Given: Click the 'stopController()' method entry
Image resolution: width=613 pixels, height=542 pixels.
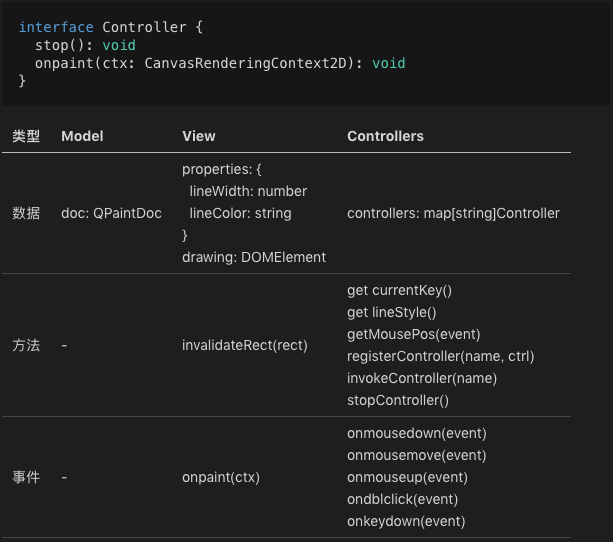Looking at the screenshot, I should click(x=398, y=400).
